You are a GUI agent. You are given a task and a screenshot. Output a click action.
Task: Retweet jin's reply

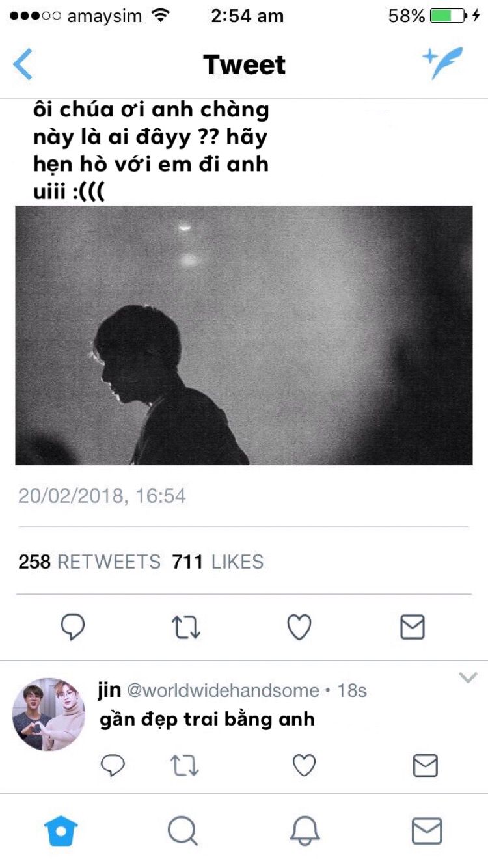[x=184, y=766]
